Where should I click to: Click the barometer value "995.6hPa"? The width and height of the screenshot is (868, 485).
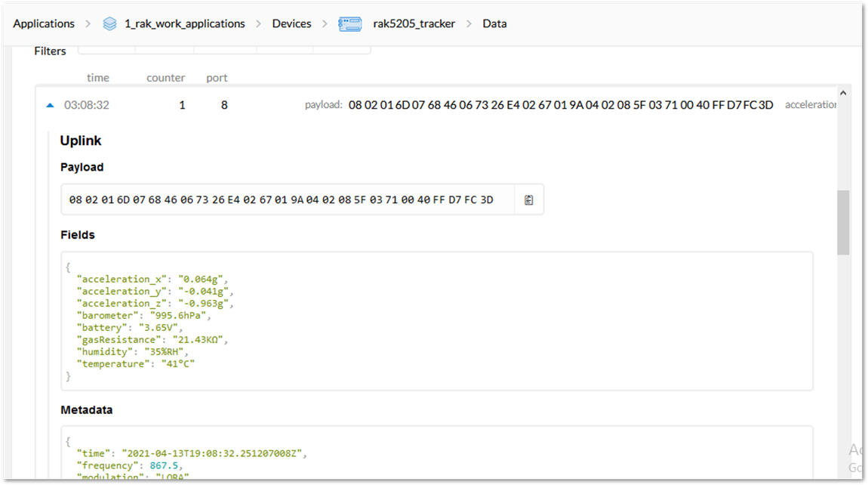(177, 316)
